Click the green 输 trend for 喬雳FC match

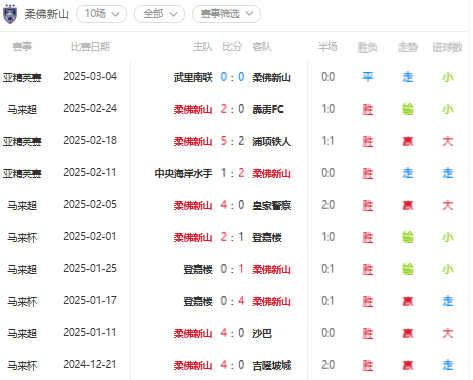pos(408,109)
